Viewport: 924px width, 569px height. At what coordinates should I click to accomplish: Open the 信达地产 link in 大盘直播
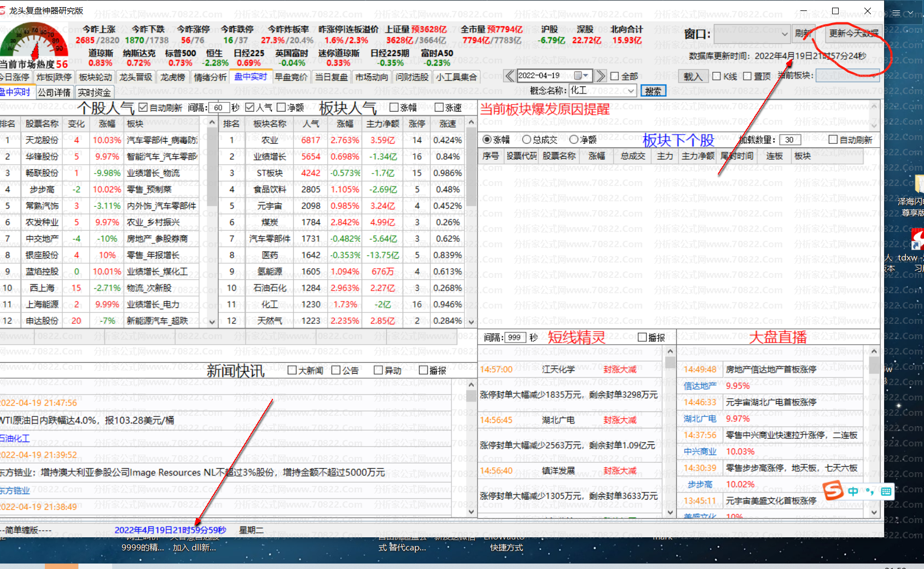click(700, 386)
